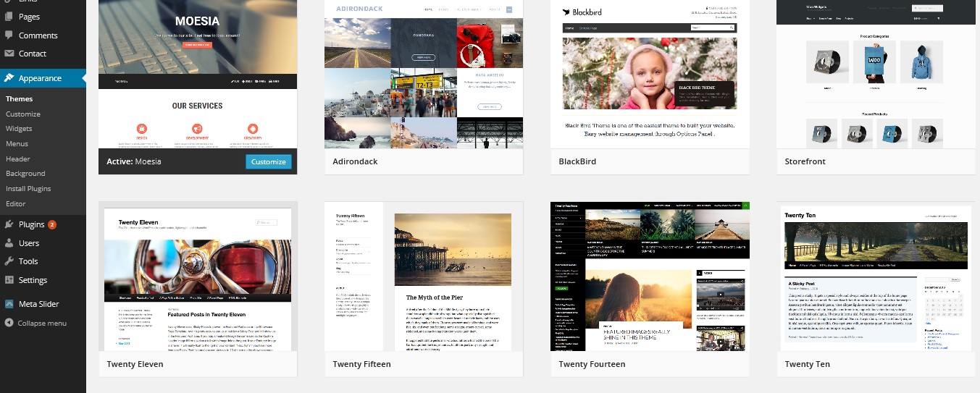Click the Pages sidebar label
Image resolution: width=980 pixels, height=393 pixels.
pyautogui.click(x=30, y=16)
